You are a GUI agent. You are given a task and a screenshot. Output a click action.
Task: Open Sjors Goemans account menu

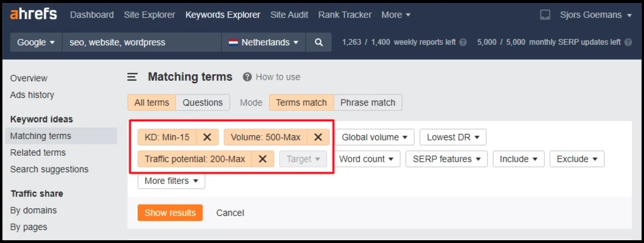click(596, 15)
